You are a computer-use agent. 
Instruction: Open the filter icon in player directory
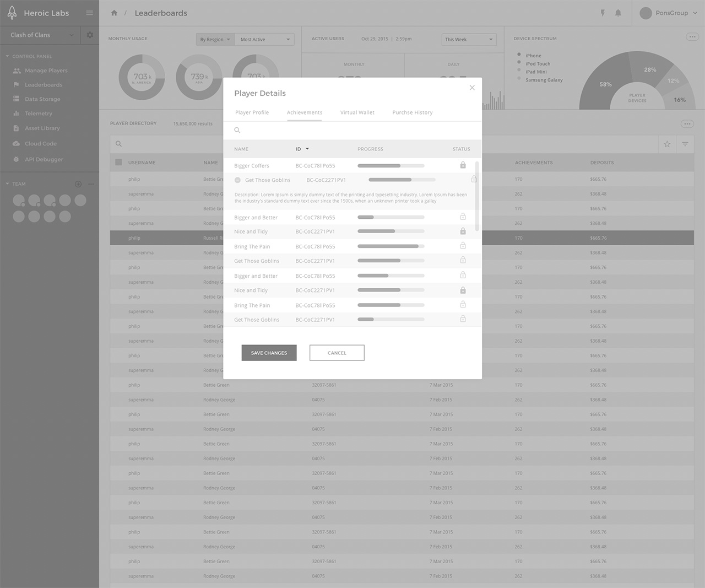pos(685,144)
